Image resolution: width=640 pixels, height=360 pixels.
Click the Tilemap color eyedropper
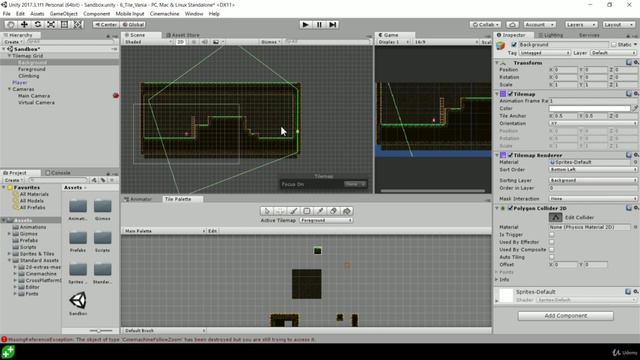[635, 108]
